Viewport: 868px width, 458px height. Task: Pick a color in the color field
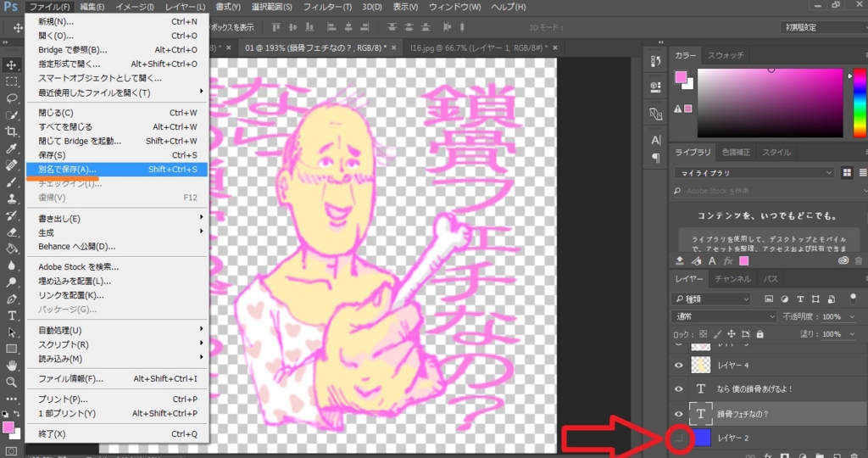pyautogui.click(x=770, y=103)
